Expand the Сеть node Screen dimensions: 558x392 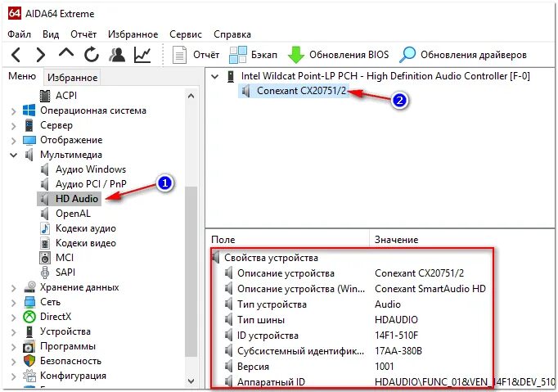(x=14, y=302)
